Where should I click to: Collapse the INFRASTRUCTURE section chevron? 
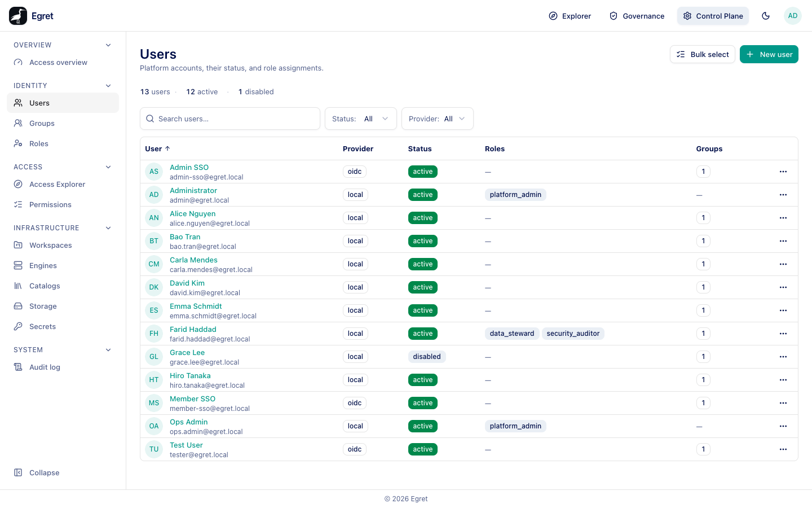coord(108,228)
